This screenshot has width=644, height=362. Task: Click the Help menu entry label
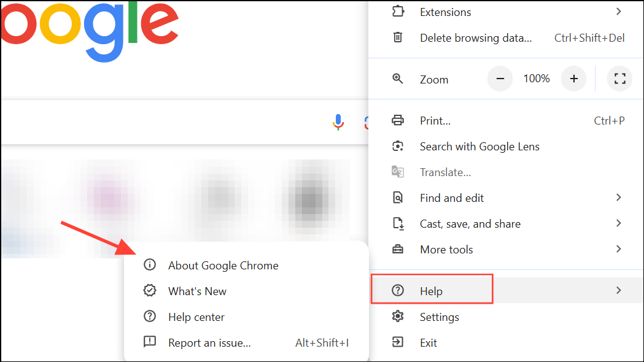tap(431, 291)
